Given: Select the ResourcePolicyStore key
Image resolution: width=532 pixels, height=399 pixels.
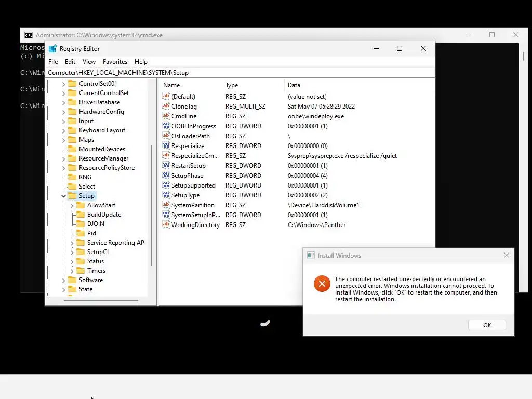Looking at the screenshot, I should pyautogui.click(x=107, y=168).
